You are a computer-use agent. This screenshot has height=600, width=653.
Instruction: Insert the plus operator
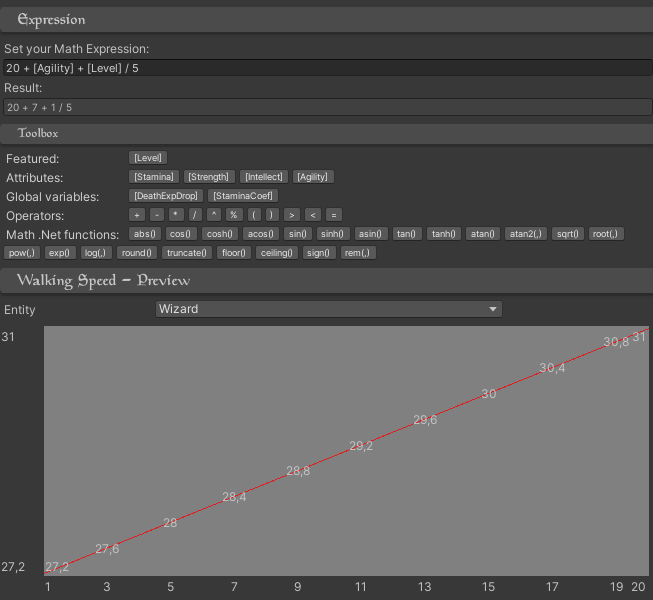137,215
